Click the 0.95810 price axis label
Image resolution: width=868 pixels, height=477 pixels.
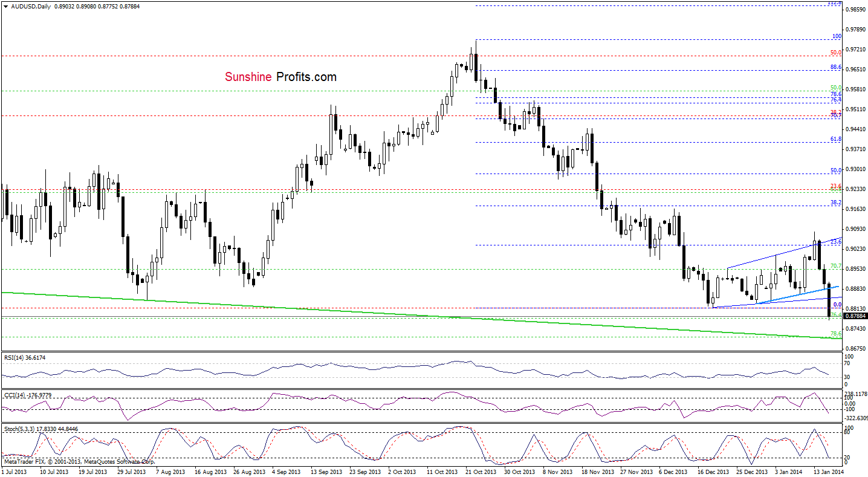pyautogui.click(x=857, y=89)
